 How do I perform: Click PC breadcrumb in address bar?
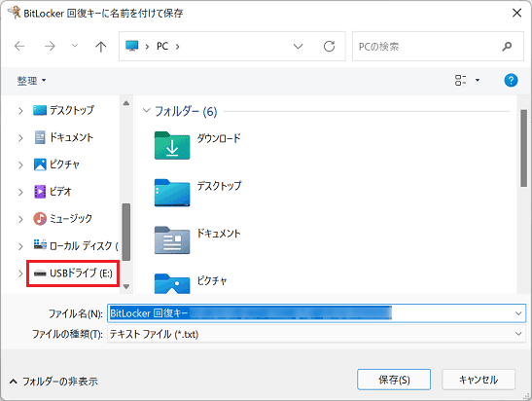[x=162, y=46]
